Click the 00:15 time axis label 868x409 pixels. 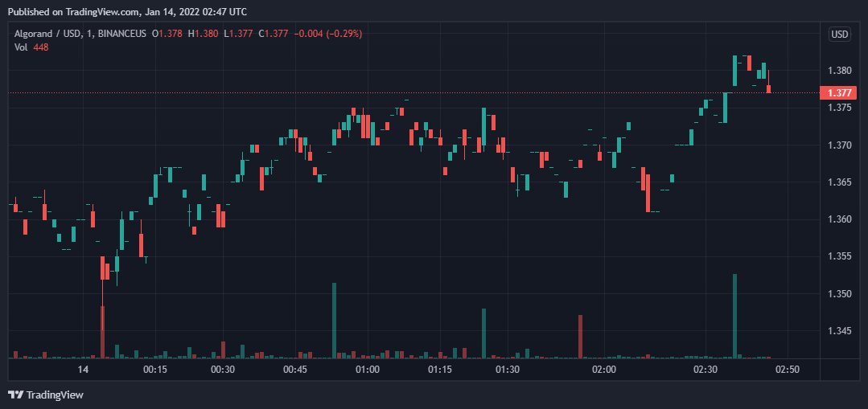[154, 370]
